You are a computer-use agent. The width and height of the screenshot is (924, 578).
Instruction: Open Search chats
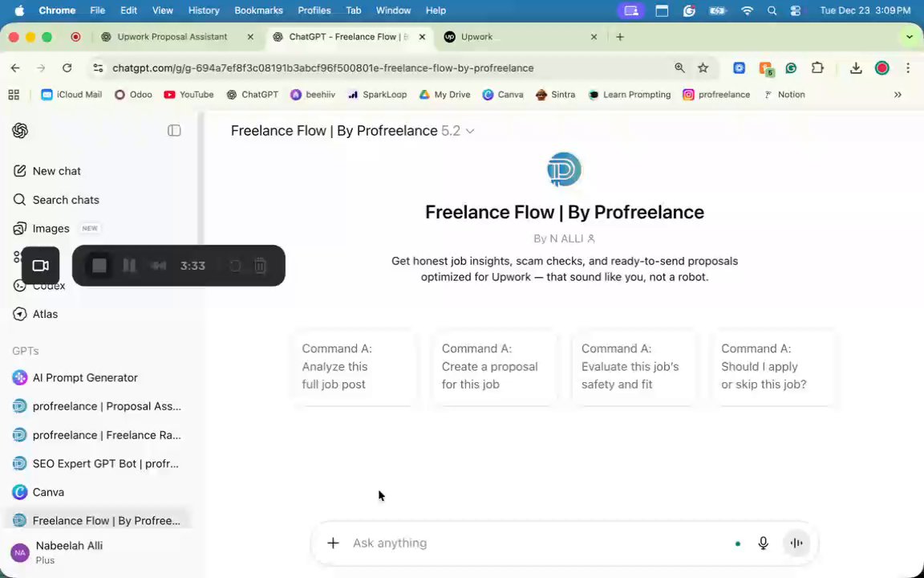(56, 200)
